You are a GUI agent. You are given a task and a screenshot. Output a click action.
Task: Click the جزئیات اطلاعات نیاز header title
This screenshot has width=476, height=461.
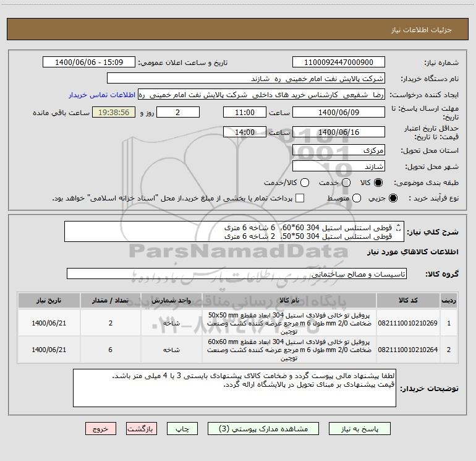coord(422,30)
